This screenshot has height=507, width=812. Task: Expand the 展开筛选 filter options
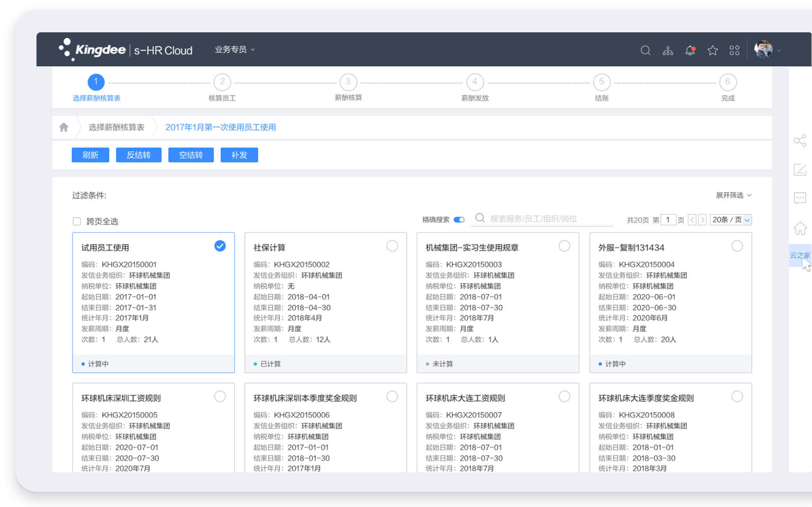tap(733, 195)
